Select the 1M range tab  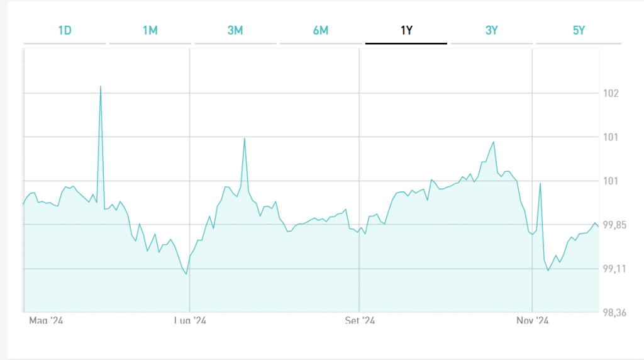pos(150,30)
